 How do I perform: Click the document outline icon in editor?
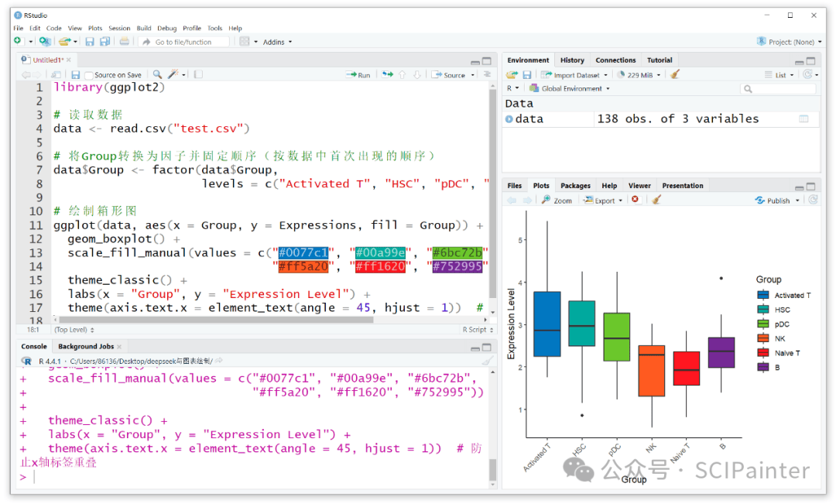487,74
